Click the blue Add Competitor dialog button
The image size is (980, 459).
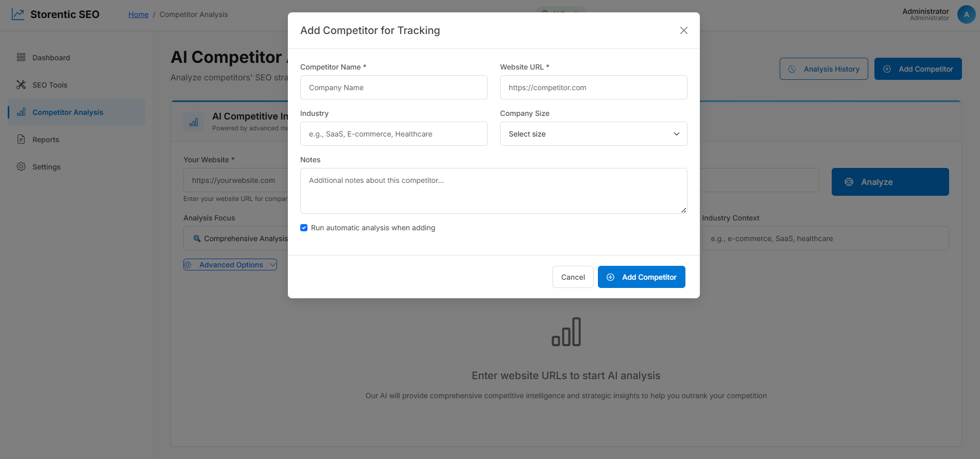[641, 277]
